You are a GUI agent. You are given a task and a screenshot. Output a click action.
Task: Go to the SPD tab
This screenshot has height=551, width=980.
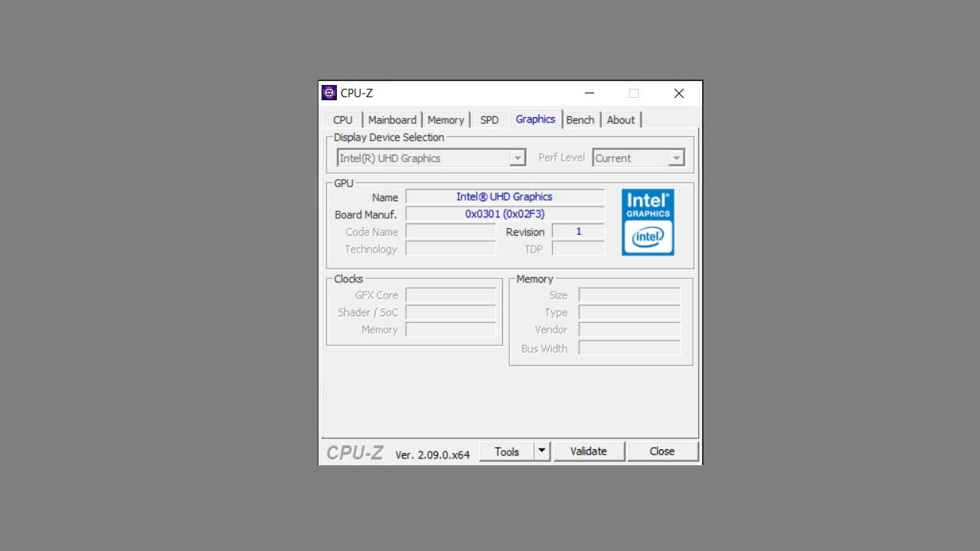[489, 120]
